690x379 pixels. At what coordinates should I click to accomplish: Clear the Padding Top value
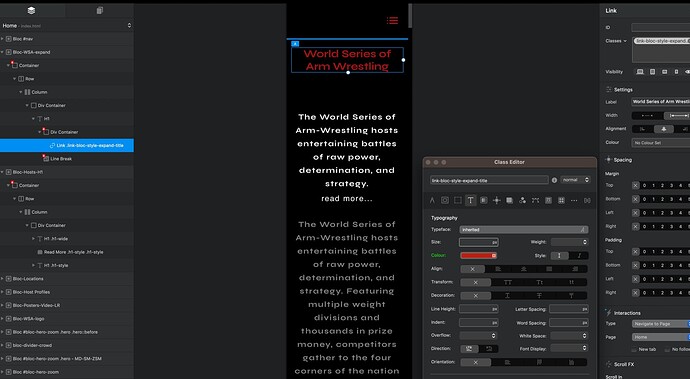pyautogui.click(x=635, y=252)
